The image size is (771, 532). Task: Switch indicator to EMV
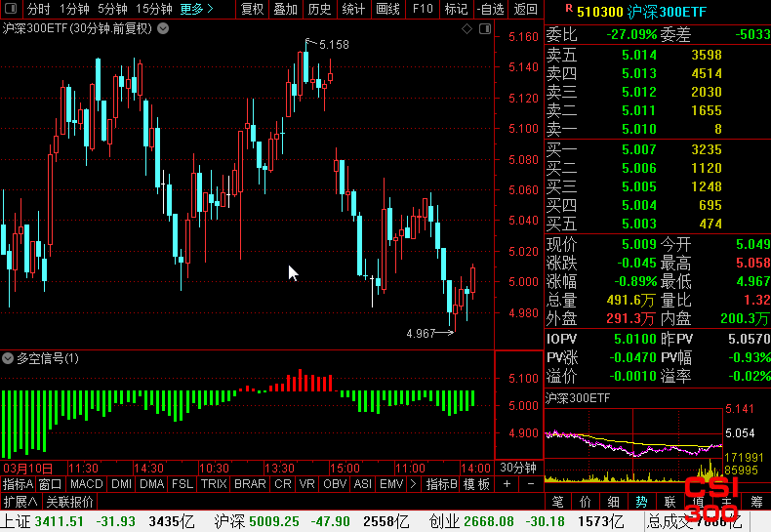(391, 484)
